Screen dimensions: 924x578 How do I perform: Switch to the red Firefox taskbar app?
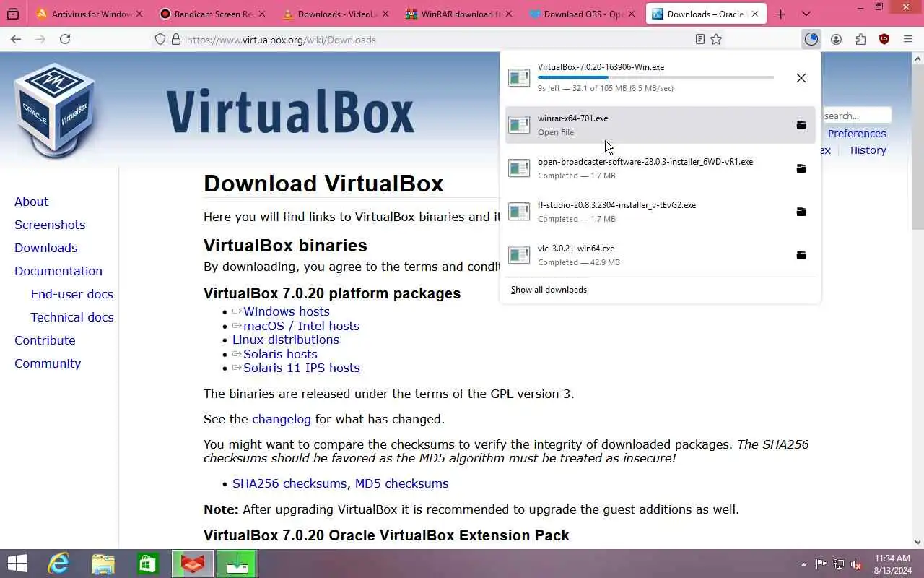pos(193,564)
